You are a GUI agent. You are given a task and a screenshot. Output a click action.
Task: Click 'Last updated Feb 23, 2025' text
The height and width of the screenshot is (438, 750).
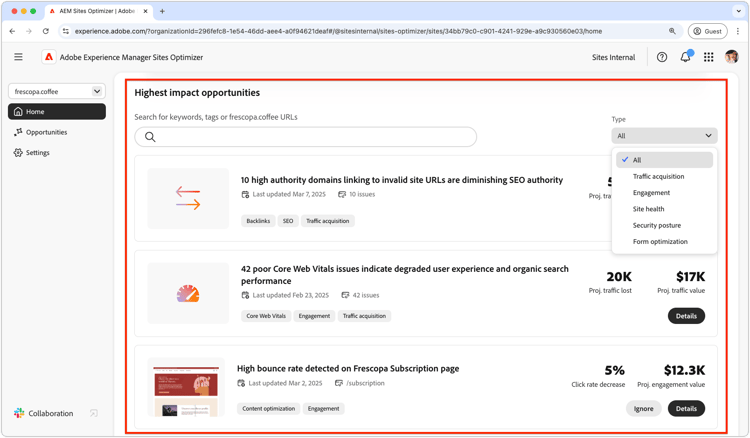pos(291,295)
